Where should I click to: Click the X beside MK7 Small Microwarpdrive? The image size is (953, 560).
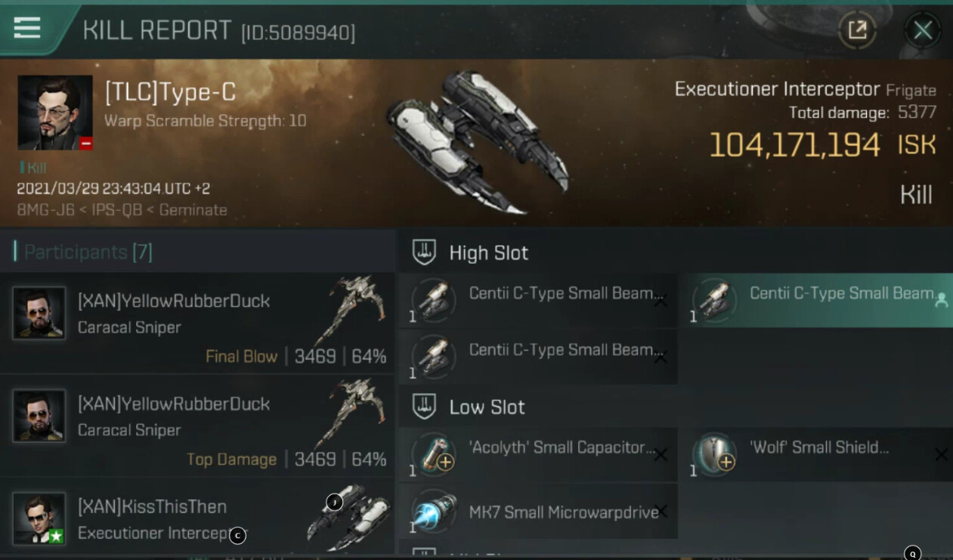[x=661, y=512]
